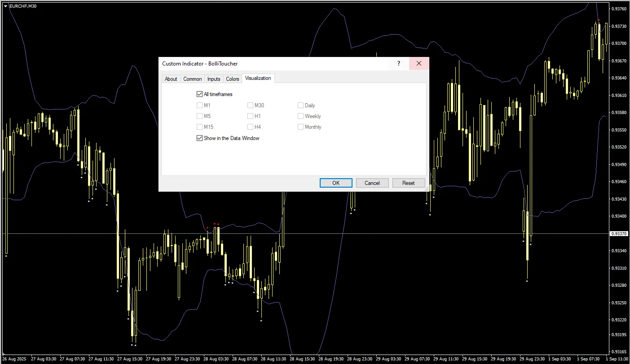Click the 29 Aug 03:30 time label
The width and height of the screenshot is (630, 364).
pyautogui.click(x=389, y=360)
